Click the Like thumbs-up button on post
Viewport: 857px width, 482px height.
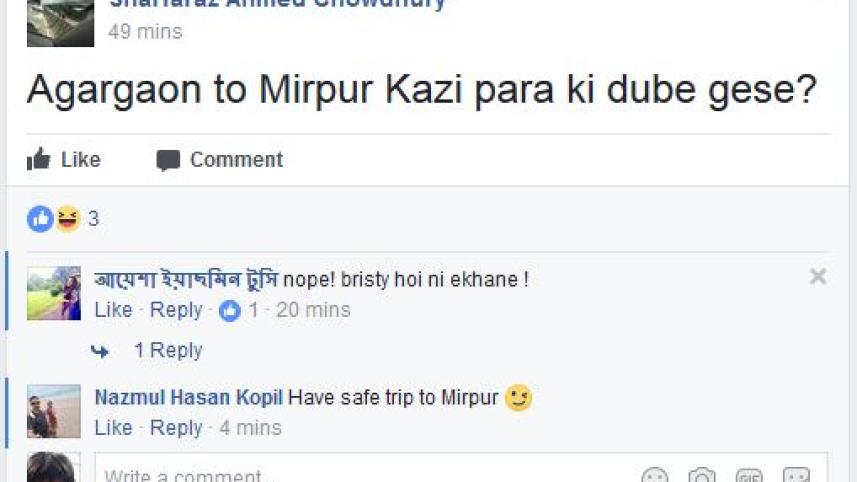tap(64, 160)
